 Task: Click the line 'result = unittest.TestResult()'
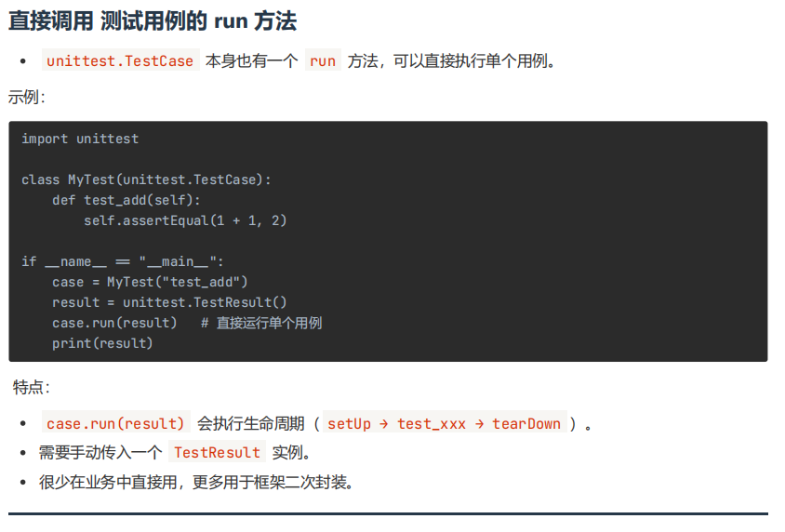(169, 303)
